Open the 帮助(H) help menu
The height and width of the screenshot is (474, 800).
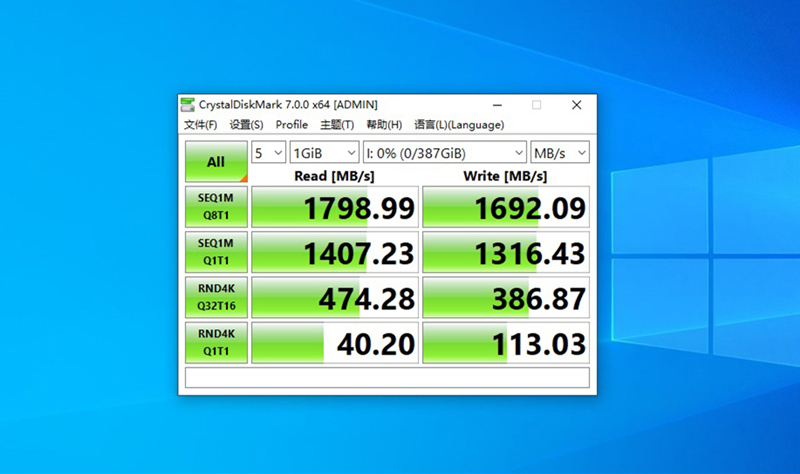[x=384, y=125]
